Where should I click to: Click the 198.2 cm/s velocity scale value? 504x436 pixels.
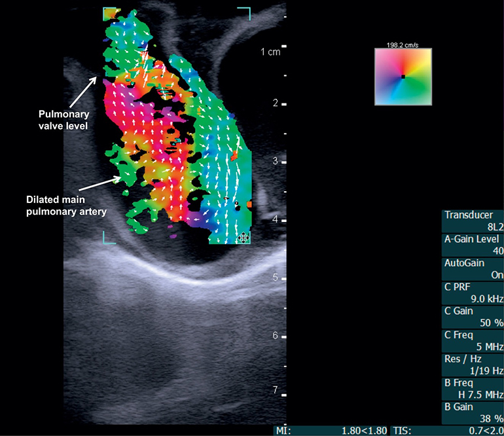(403, 45)
